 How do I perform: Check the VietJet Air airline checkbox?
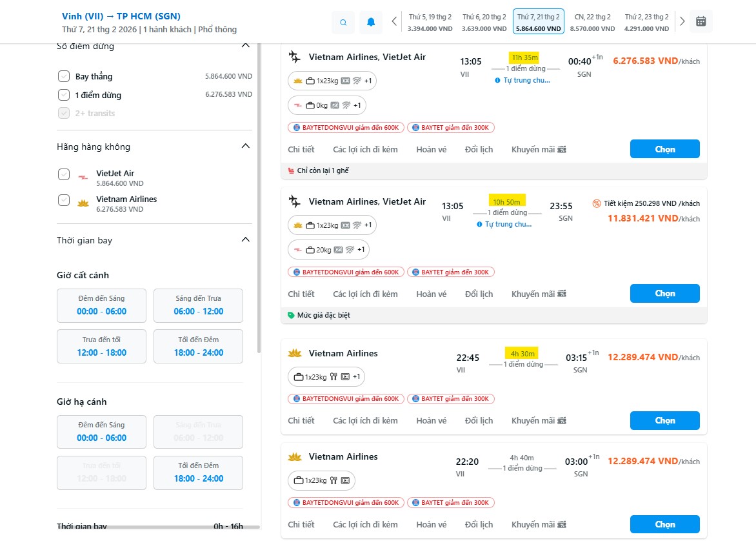(x=64, y=174)
